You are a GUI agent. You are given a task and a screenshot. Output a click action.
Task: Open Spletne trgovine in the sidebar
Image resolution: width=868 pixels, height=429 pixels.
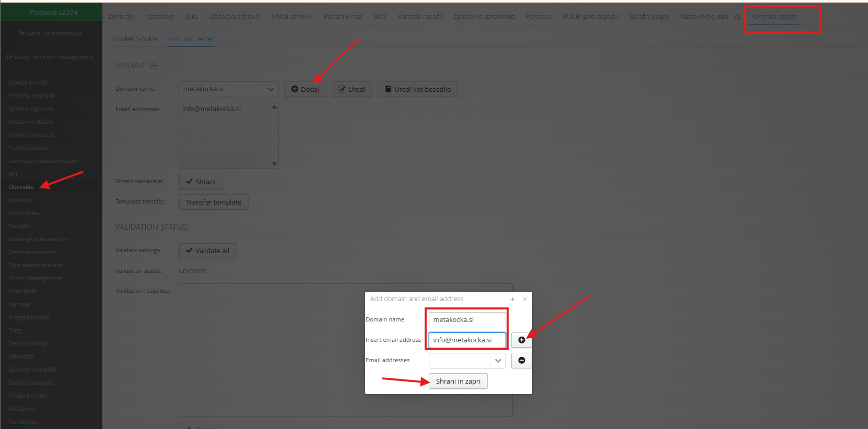coord(31,109)
